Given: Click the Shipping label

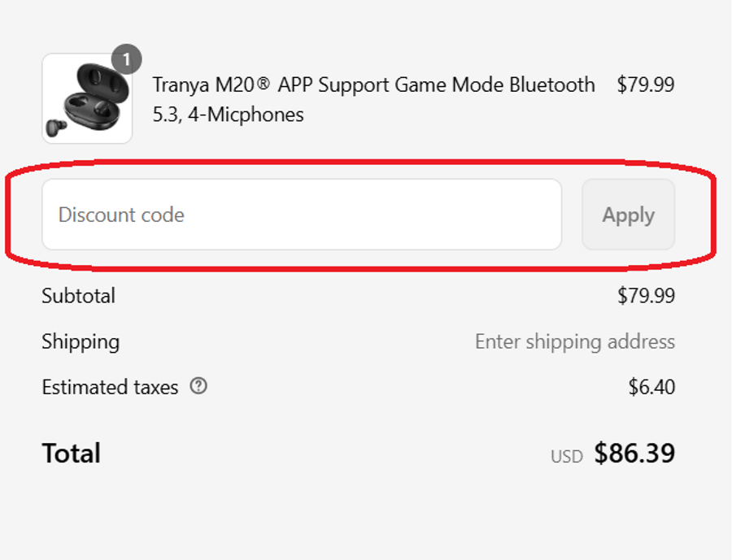Looking at the screenshot, I should click(x=81, y=341).
